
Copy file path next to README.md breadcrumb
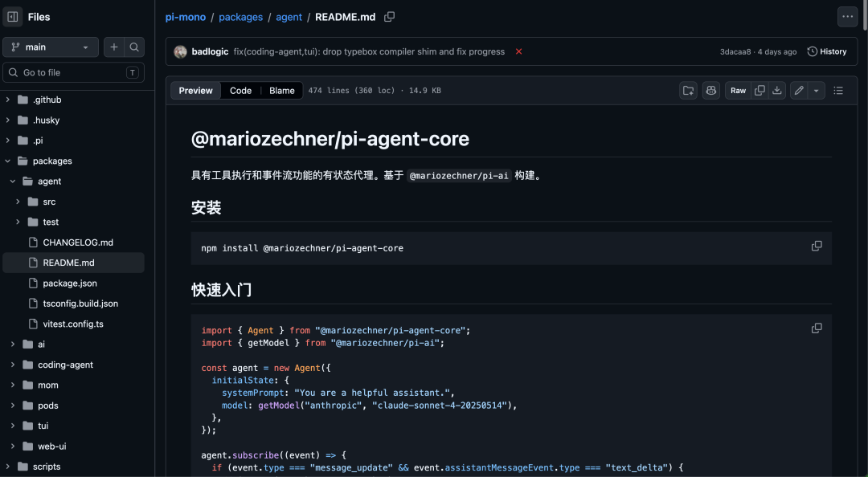390,17
